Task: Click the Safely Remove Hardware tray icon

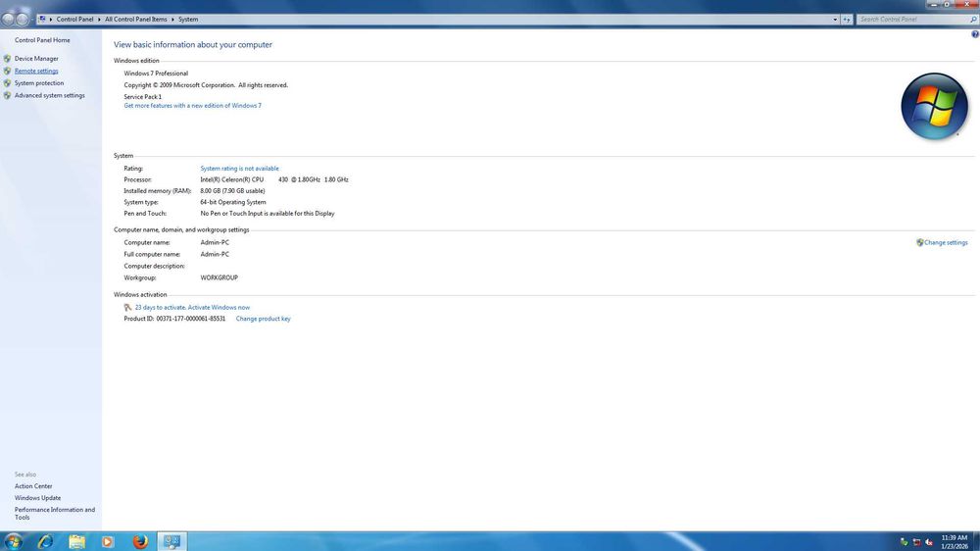Action: 904,541
